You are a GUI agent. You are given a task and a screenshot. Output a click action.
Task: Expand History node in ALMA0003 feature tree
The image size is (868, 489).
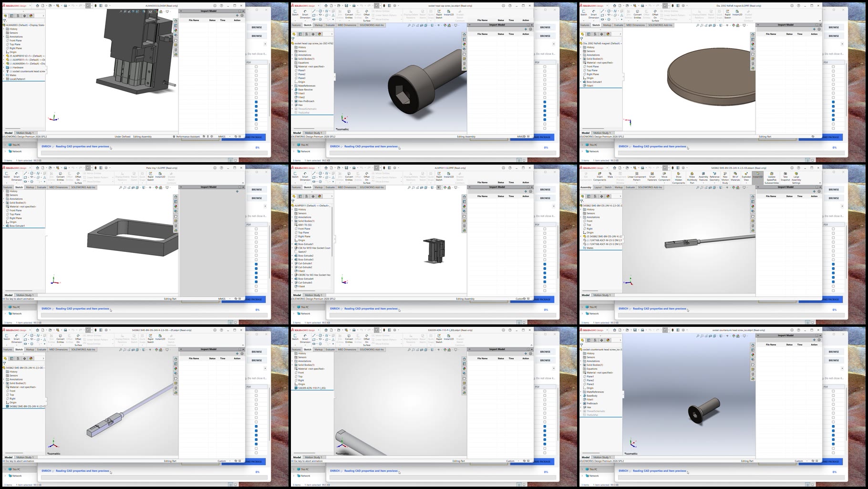click(x=4, y=29)
